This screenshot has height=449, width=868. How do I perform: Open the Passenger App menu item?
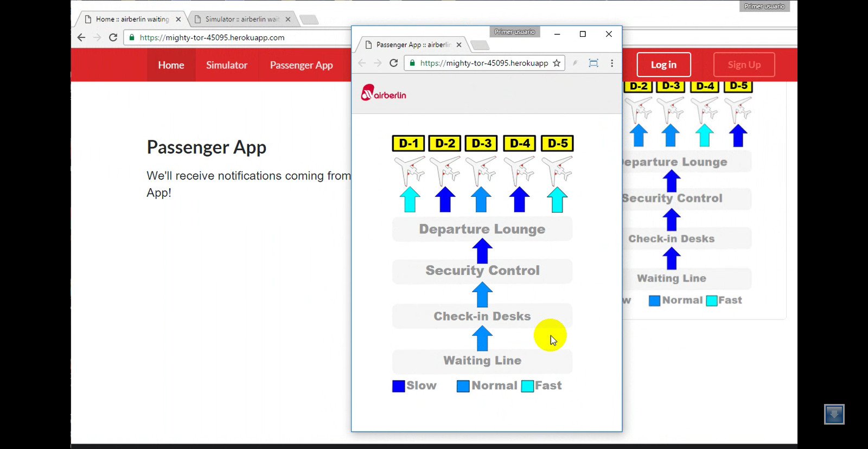(301, 65)
